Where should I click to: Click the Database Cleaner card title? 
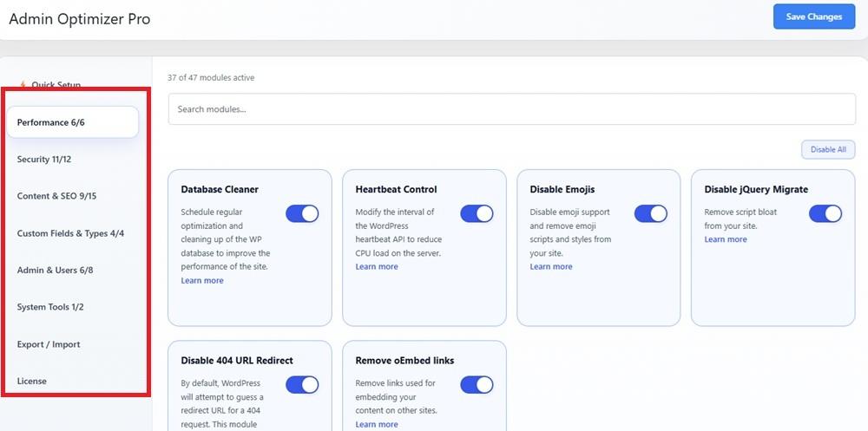coord(220,189)
